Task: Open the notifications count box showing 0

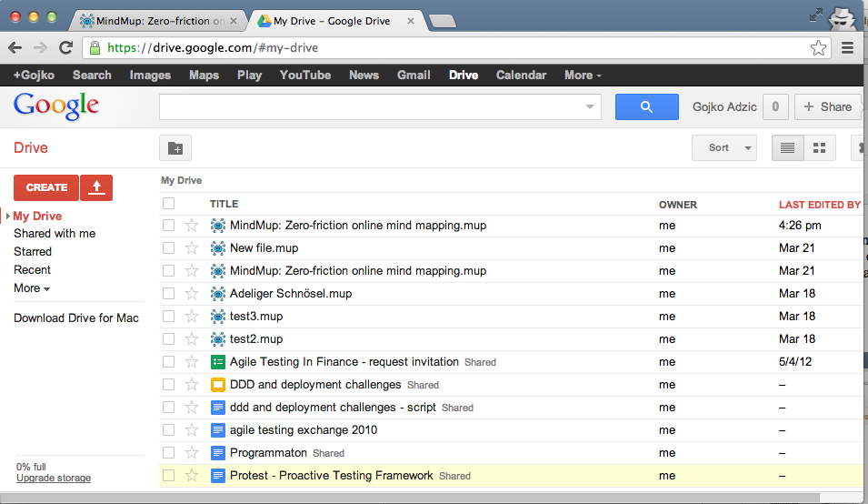Action: [x=775, y=106]
